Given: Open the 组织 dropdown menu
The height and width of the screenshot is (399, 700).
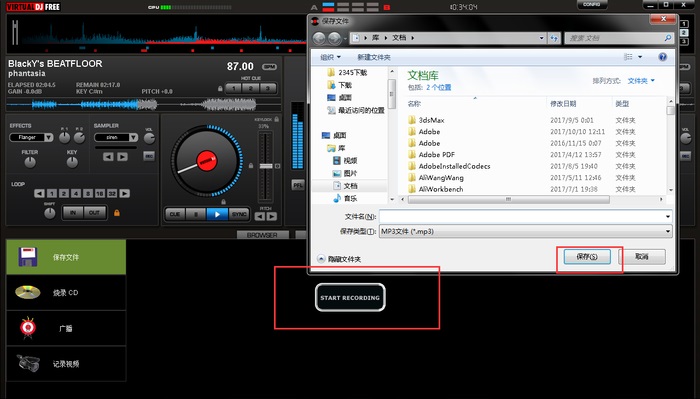Looking at the screenshot, I should tap(330, 57).
